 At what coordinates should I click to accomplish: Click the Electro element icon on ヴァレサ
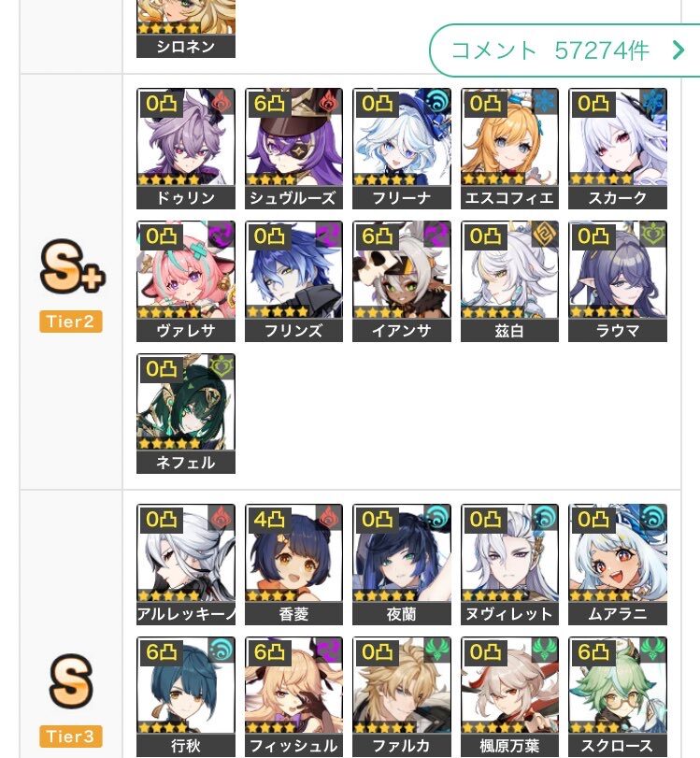point(221,234)
